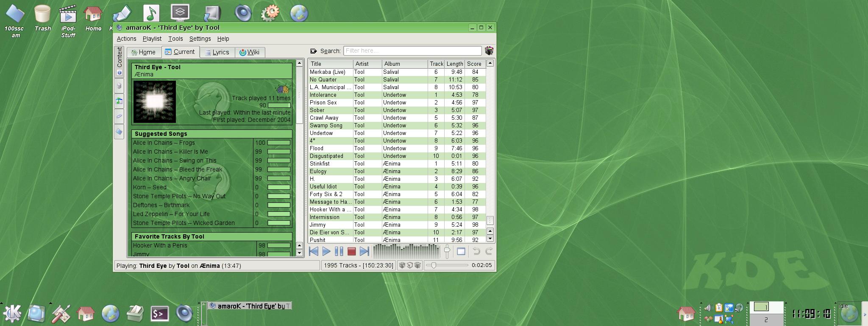
Task: Sort playlist by Track column header
Action: click(x=436, y=64)
